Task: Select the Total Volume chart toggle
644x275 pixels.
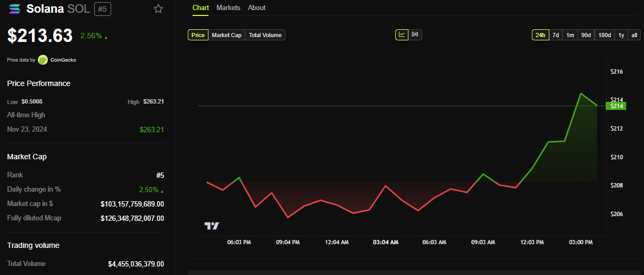Action: [x=265, y=35]
